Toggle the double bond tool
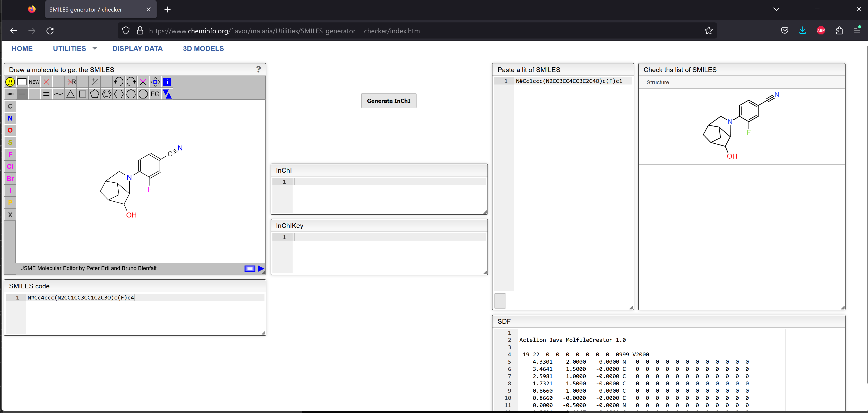Image resolution: width=868 pixels, height=413 pixels. point(34,94)
